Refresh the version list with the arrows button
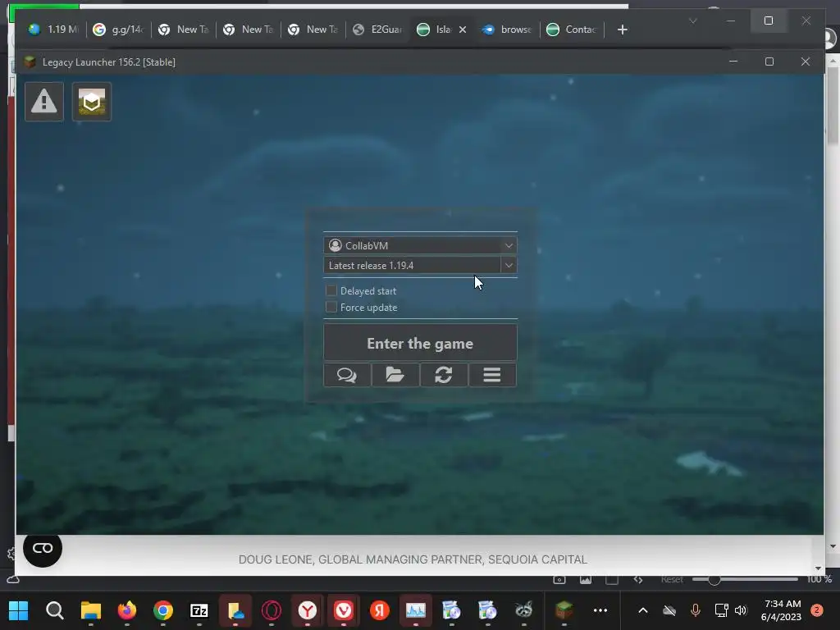The width and height of the screenshot is (840, 630). (x=444, y=375)
